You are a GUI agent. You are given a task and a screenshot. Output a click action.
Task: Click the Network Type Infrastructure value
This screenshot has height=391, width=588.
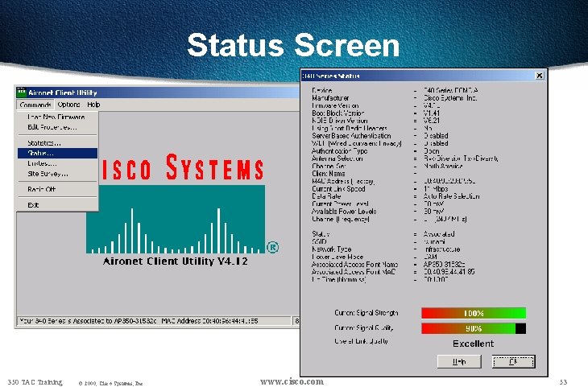[x=441, y=249]
